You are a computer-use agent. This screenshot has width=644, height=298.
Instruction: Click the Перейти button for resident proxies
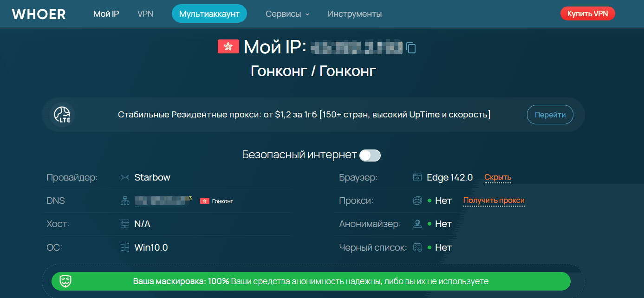tap(550, 114)
